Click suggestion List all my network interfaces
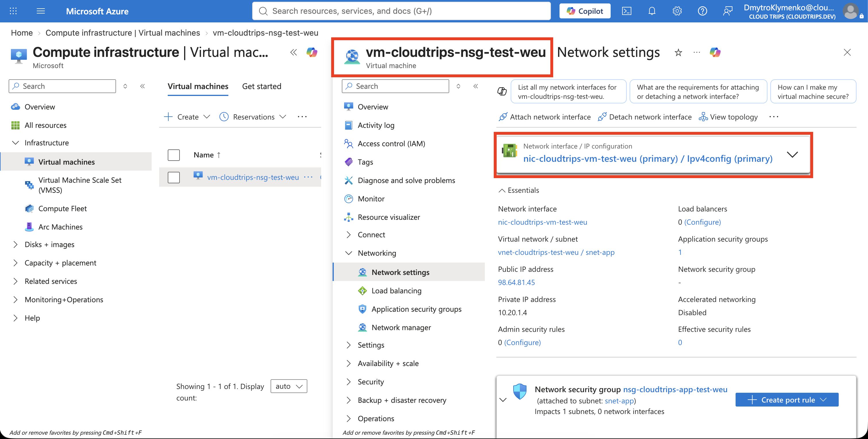868x439 pixels. [568, 92]
